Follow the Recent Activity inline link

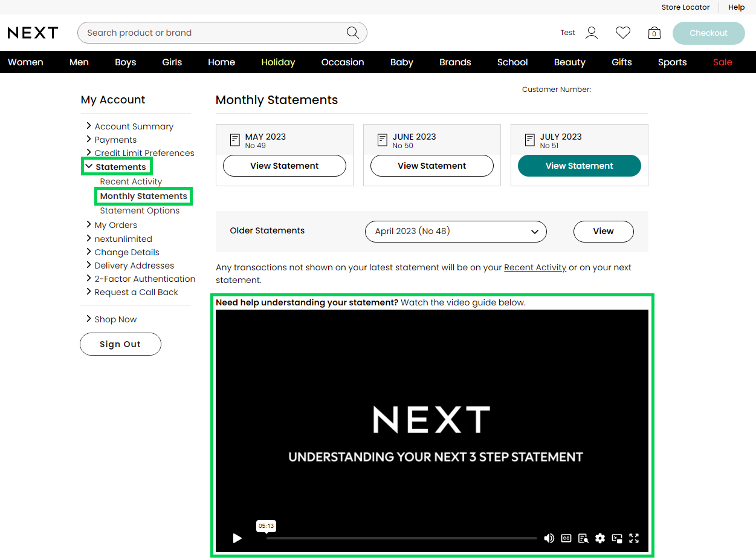click(535, 267)
